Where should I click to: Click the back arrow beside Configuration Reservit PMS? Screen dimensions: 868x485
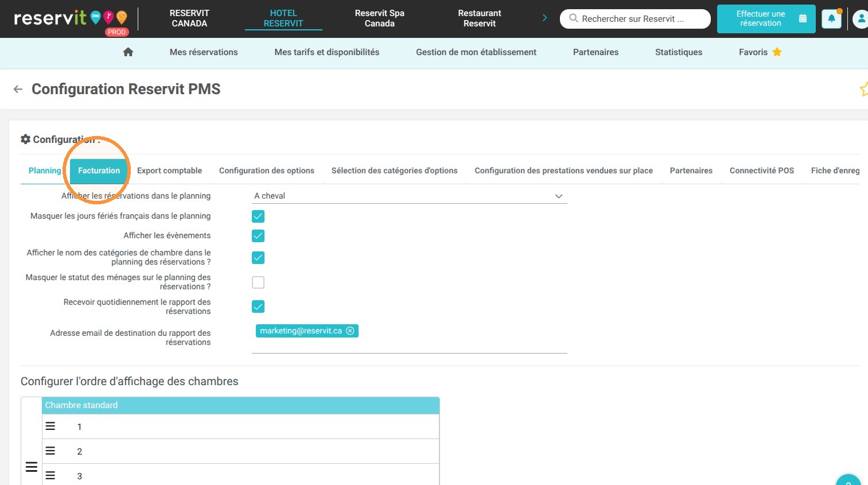click(18, 89)
